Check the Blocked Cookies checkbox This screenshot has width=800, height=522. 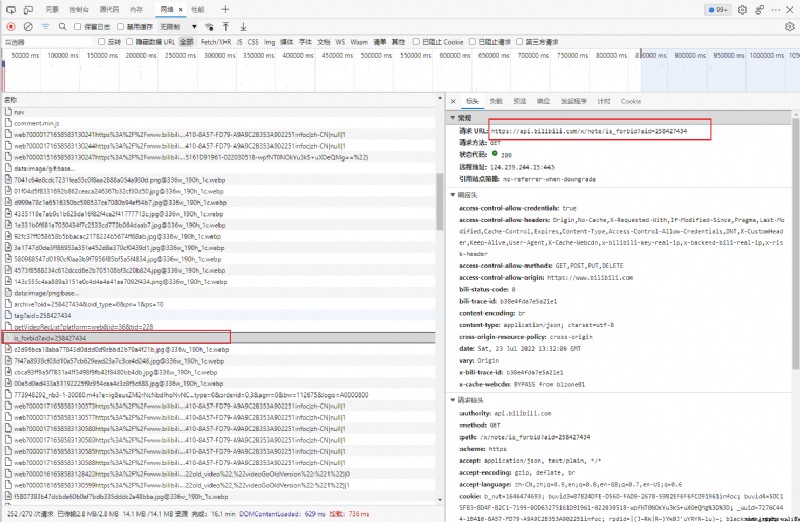[x=416, y=42]
